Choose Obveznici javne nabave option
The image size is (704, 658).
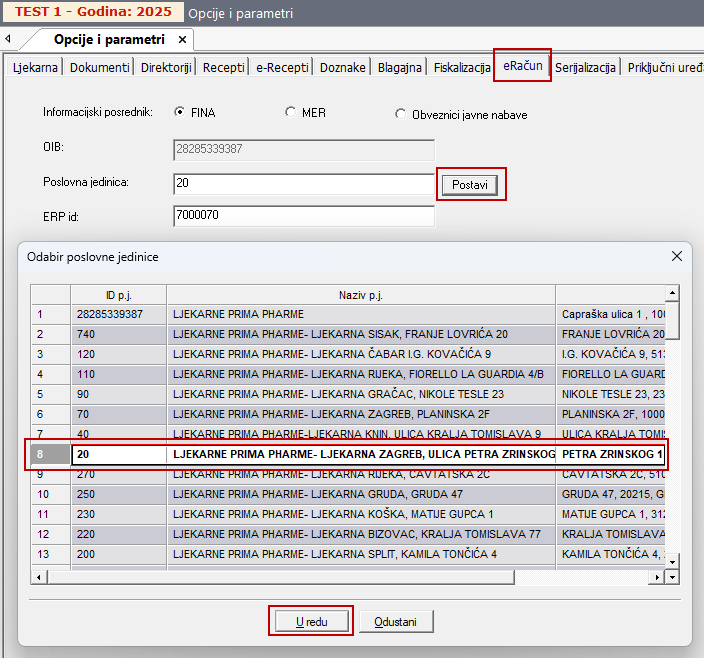pyautogui.click(x=401, y=114)
